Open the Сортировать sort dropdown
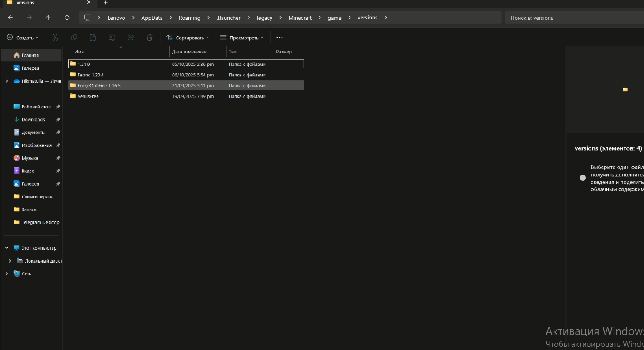The width and height of the screenshot is (644, 350). (x=188, y=38)
